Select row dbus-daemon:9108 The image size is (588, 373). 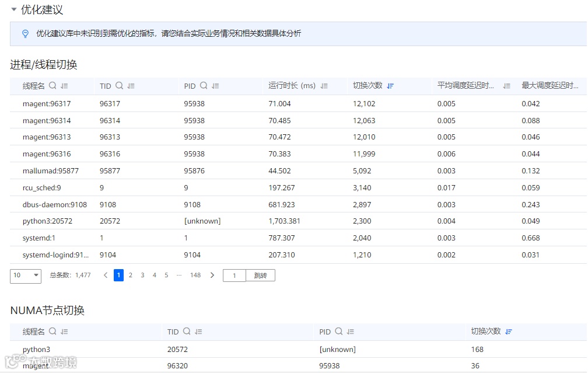tap(298, 204)
